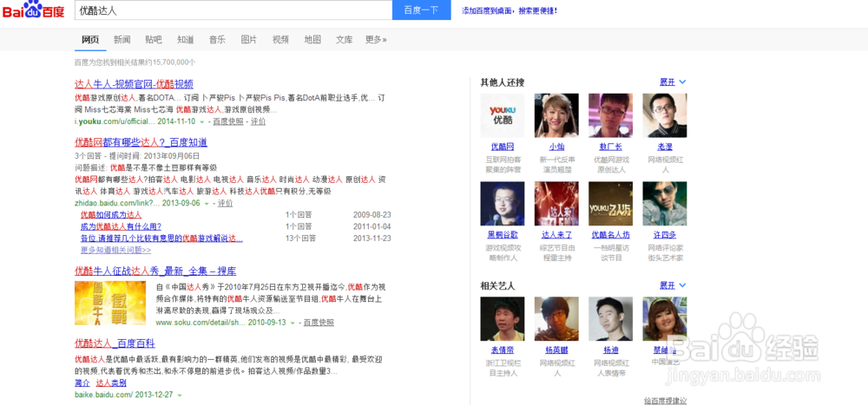Open 百度快照 for the i.youku.com result

[x=227, y=121]
